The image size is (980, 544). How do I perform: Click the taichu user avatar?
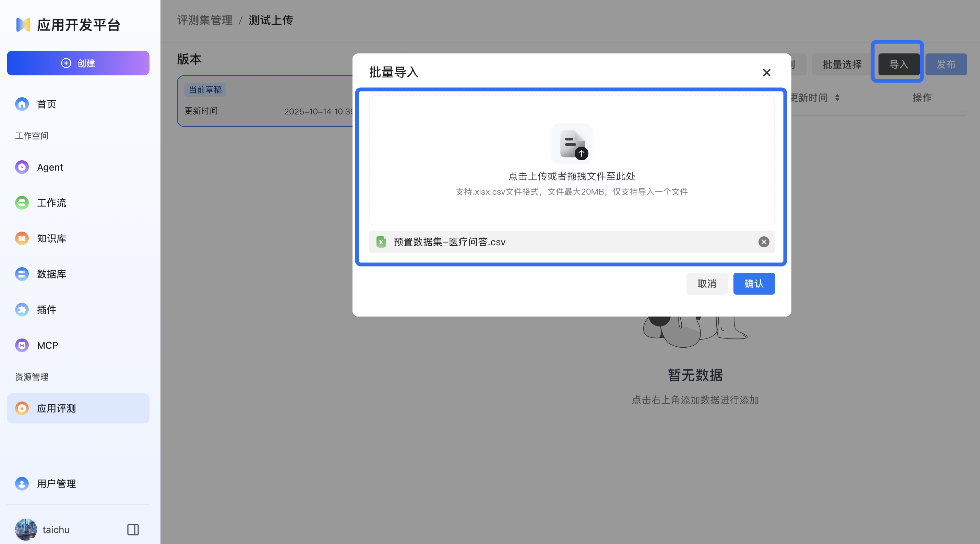(25, 530)
